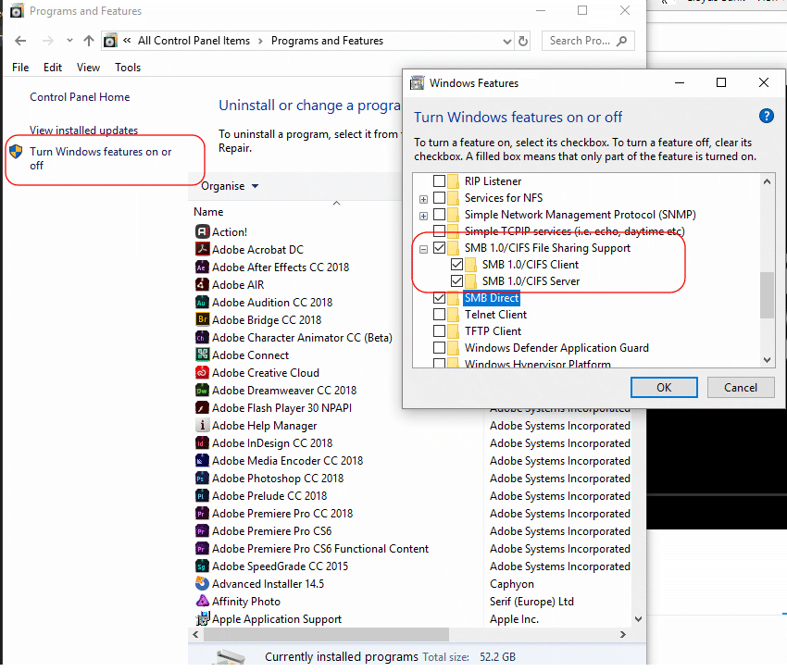This screenshot has width=787, height=672.
Task: Click the All Control Panel Items breadcrumb
Action: [x=194, y=41]
